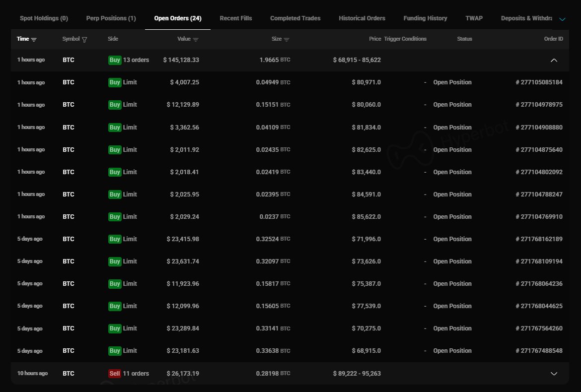
Task: View Funding History
Action: (x=425, y=18)
